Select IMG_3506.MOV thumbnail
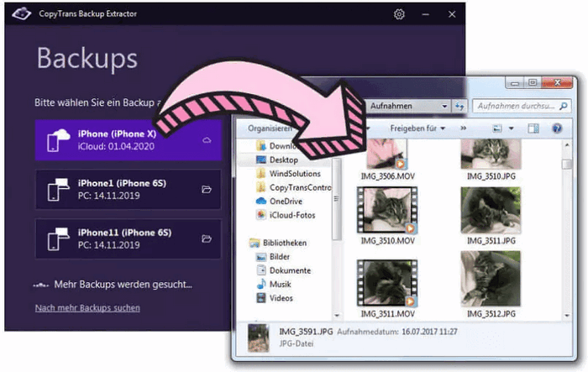This screenshot has height=372, width=588. point(386,155)
